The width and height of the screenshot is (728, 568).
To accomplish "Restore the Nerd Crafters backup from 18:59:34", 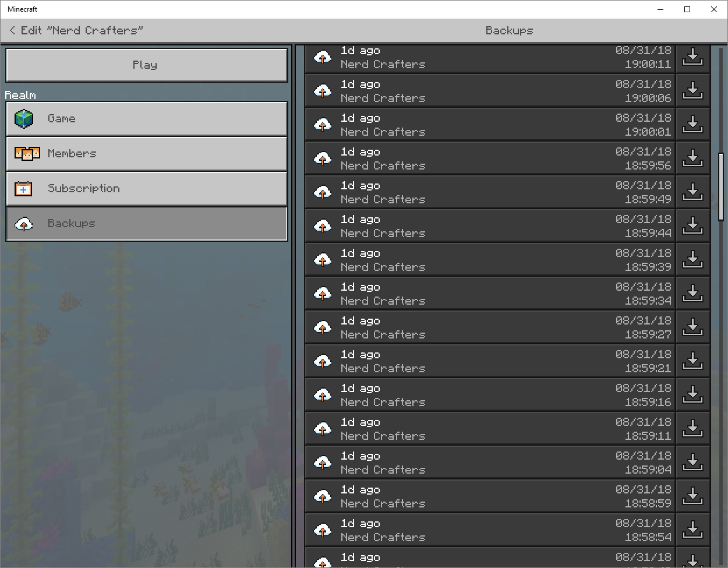I will pos(490,293).
